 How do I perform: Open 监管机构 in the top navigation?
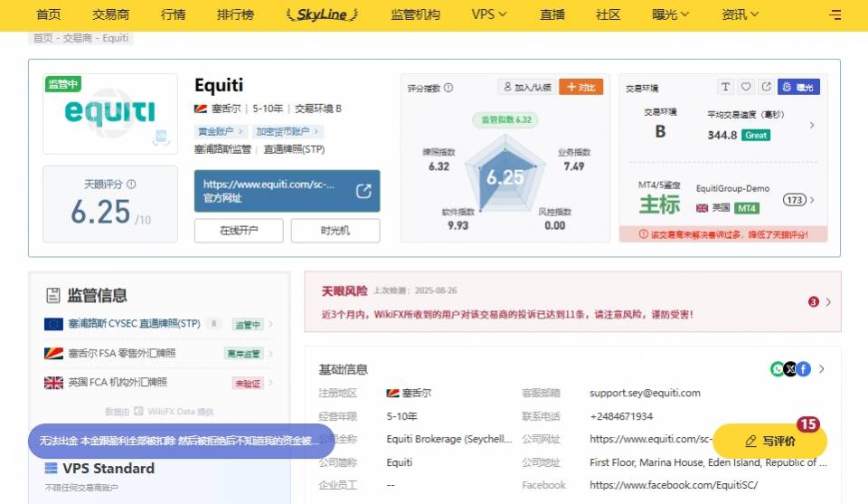click(415, 15)
